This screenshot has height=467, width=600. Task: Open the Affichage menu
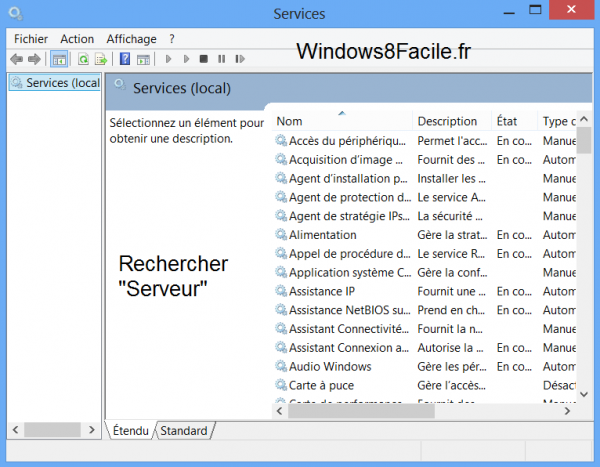pos(131,39)
